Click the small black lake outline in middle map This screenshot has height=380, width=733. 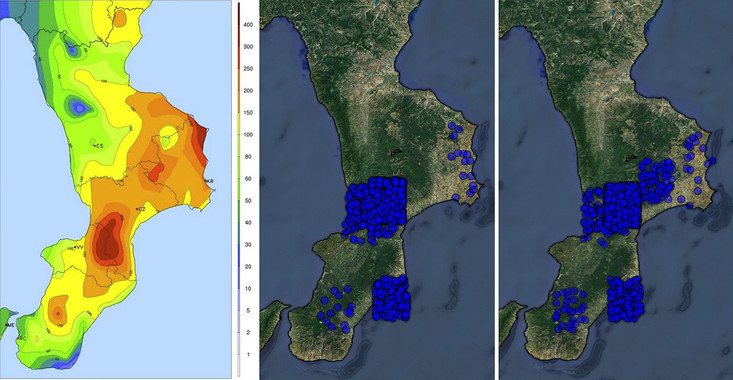click(396, 152)
